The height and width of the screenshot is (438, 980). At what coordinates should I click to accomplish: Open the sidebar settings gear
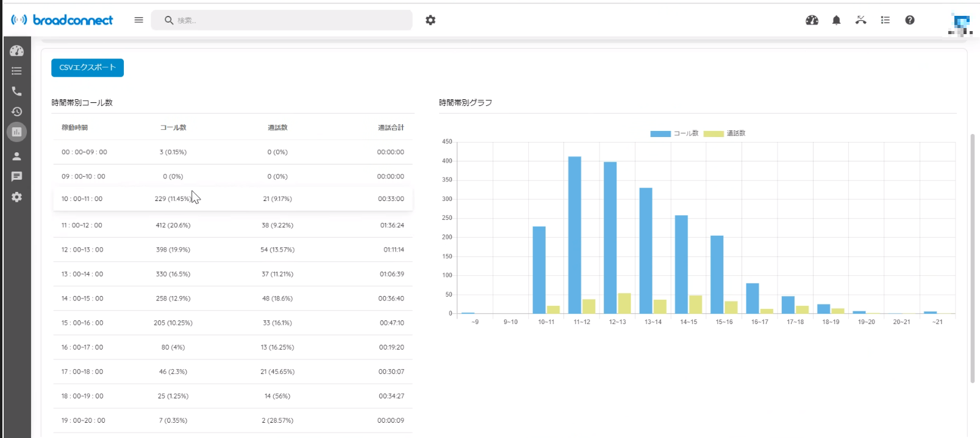click(16, 197)
